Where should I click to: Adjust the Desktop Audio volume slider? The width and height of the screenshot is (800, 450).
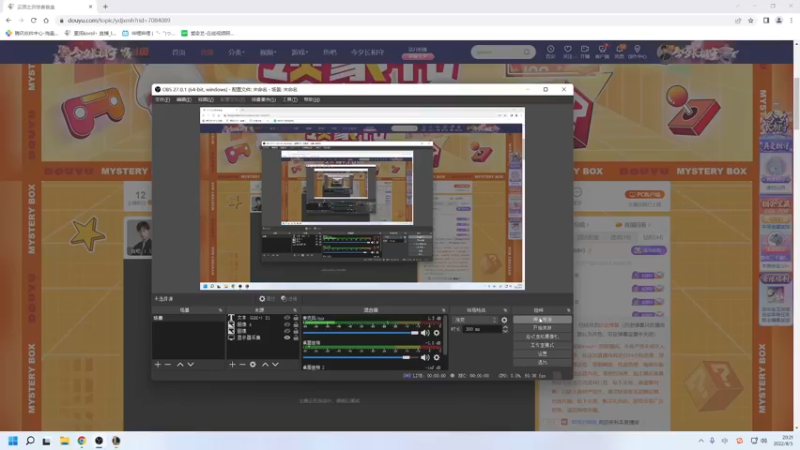[x=361, y=358]
